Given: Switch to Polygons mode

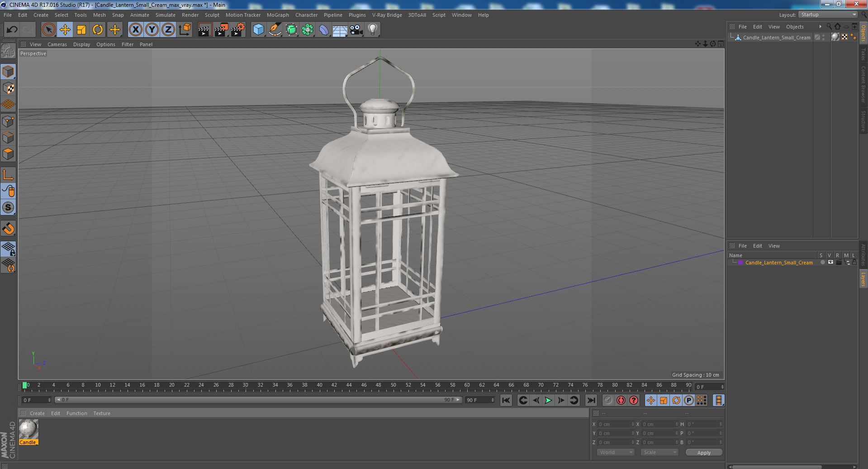Looking at the screenshot, I should 8,154.
